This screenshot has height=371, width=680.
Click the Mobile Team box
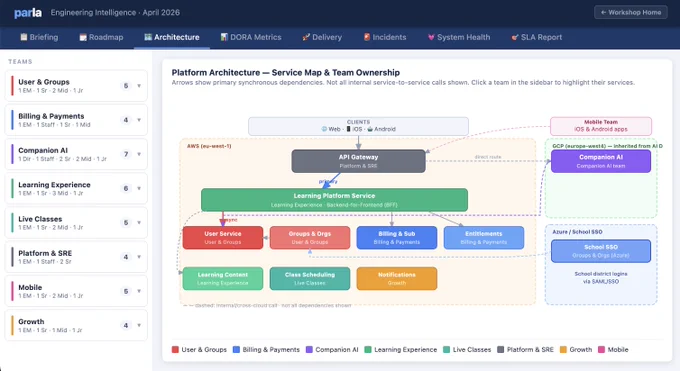[601, 126]
